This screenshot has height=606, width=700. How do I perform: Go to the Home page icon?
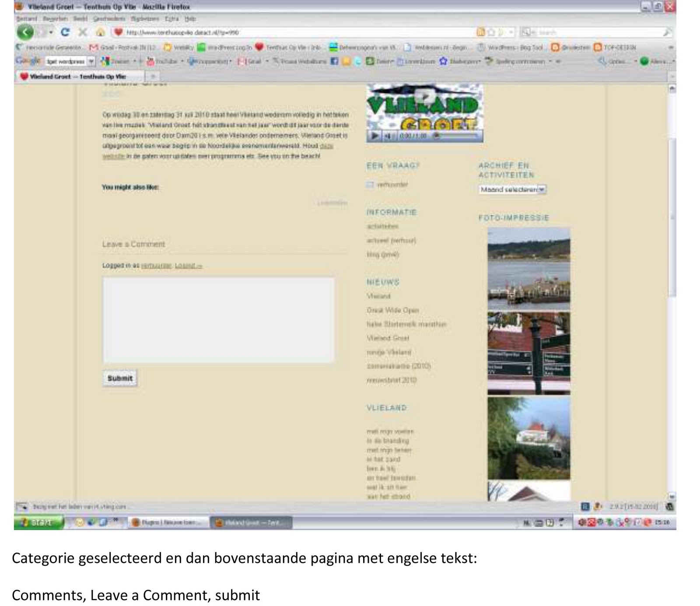(x=100, y=32)
